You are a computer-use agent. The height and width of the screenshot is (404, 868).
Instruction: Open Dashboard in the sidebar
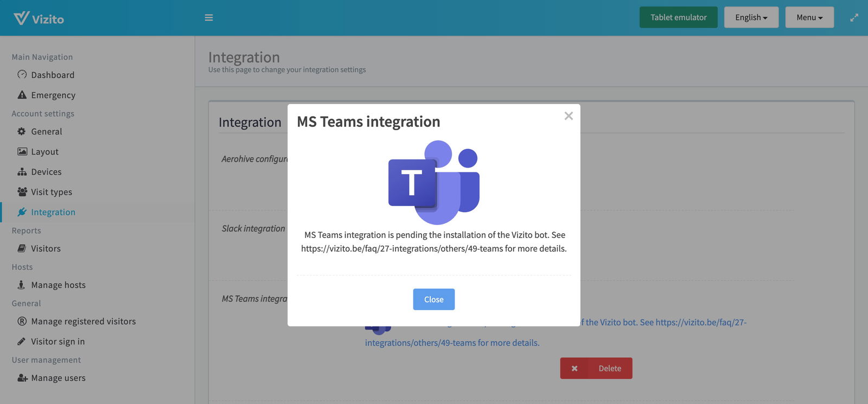[x=53, y=75]
